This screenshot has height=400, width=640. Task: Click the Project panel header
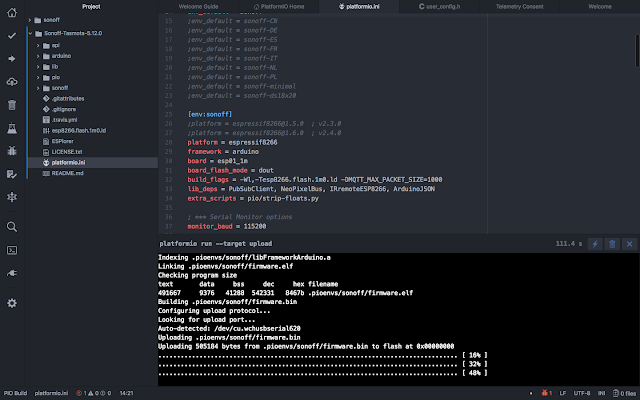point(91,7)
